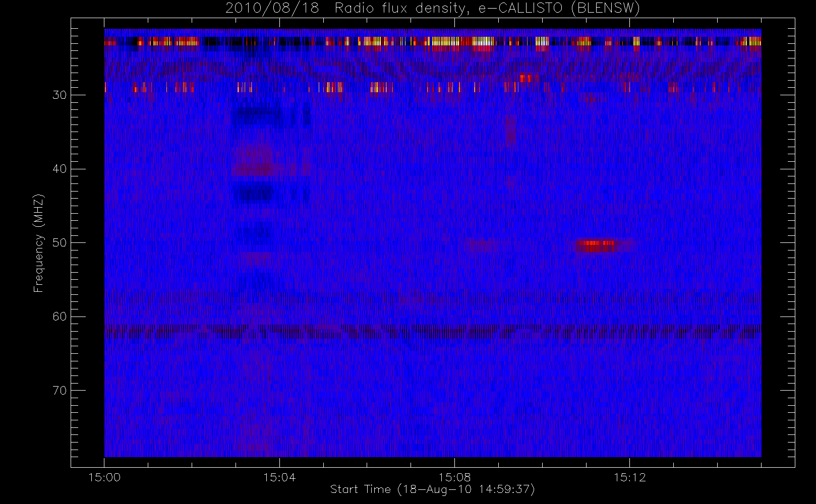Image resolution: width=816 pixels, height=504 pixels.
Task: Click the 50 frequency tick label
Action: pyautogui.click(x=60, y=242)
